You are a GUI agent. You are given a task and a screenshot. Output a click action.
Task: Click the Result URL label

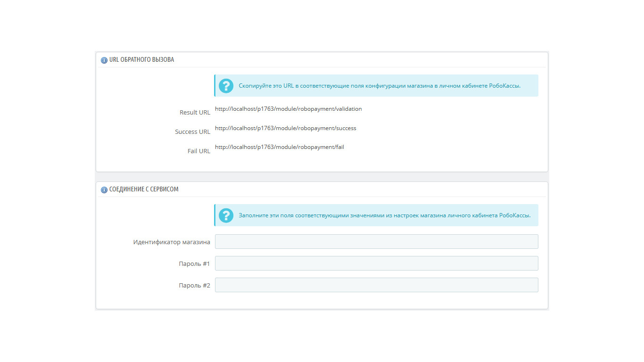click(x=195, y=113)
